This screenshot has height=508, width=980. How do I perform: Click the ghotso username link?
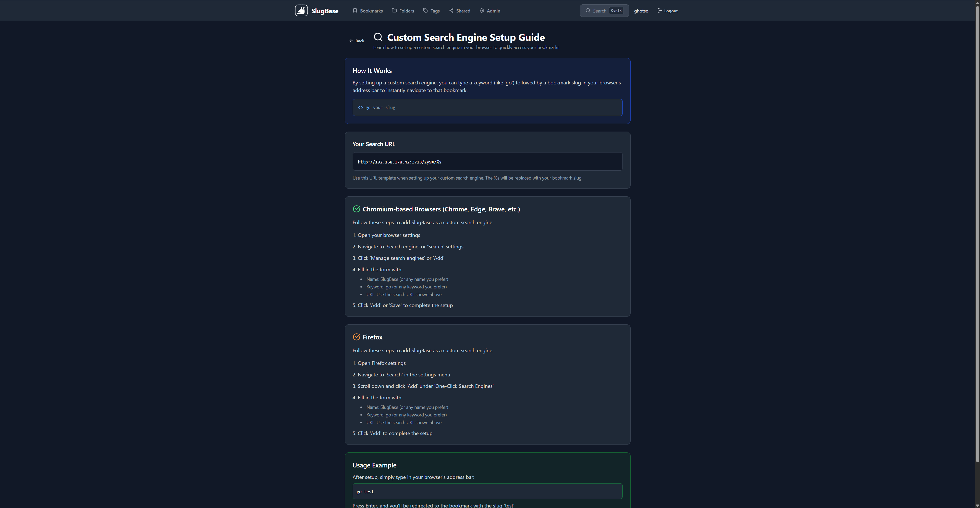click(x=641, y=11)
